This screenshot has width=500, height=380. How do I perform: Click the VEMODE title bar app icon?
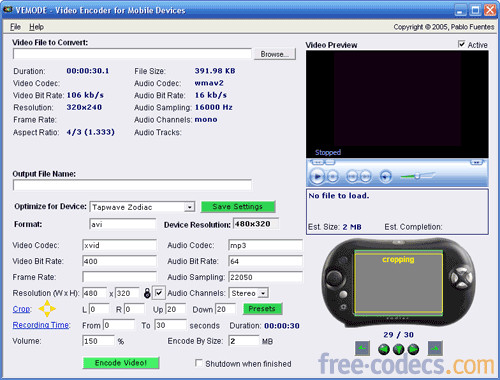(x=7, y=10)
